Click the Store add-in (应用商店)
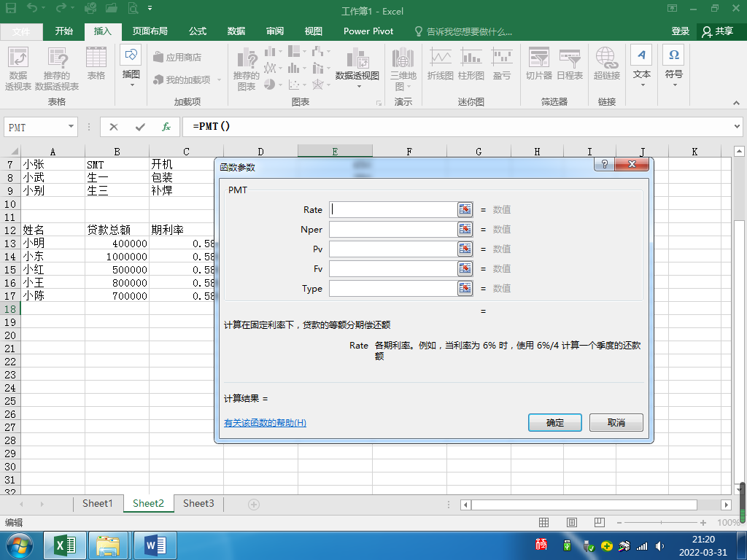The width and height of the screenshot is (747, 560). tap(177, 57)
